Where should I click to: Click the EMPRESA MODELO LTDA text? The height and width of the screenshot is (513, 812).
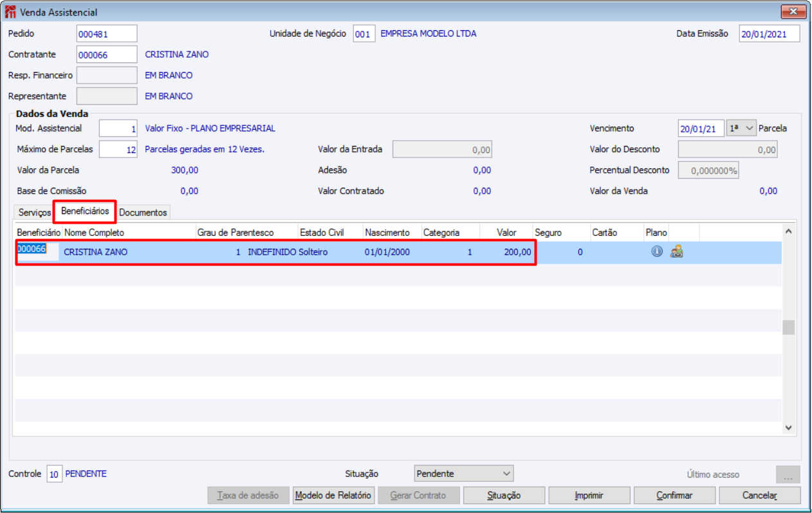429,33
